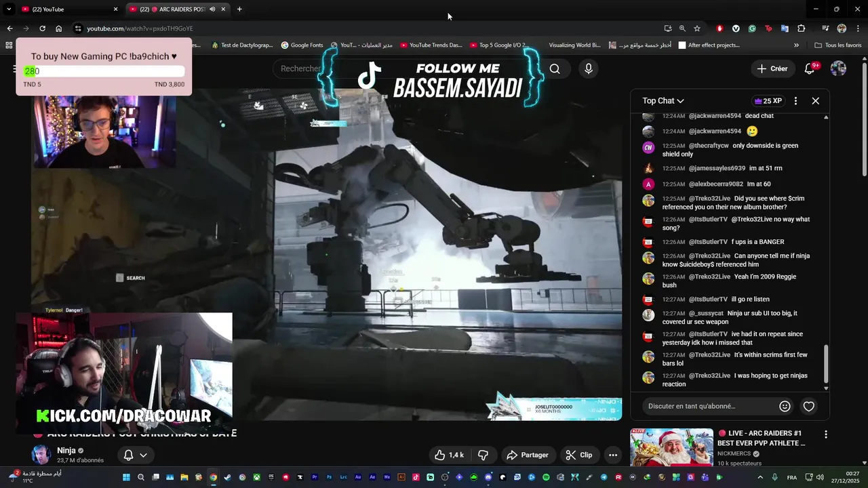Open the page zoom magnifier icon
The height and width of the screenshot is (488, 868).
pos(682,28)
